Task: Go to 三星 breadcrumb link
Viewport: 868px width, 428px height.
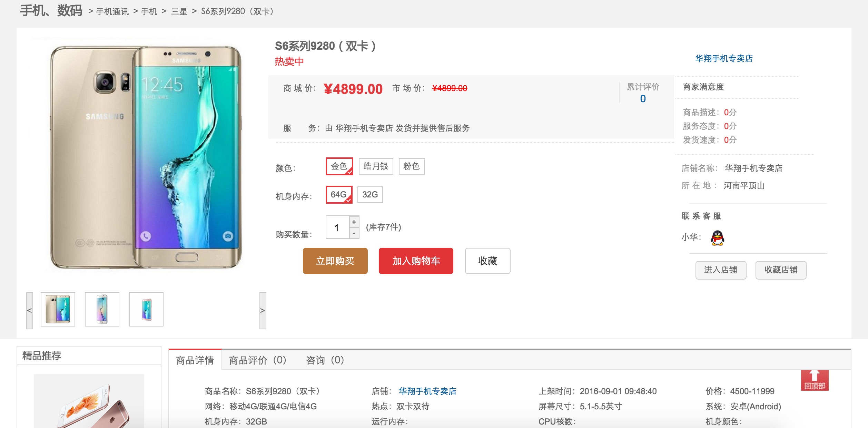Action: coord(179,12)
